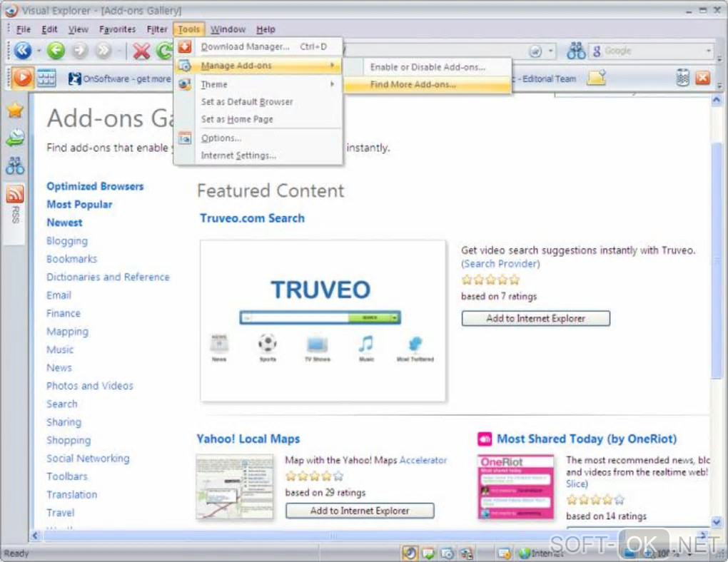Click the Yahoo Local Maps thumbnail
The height and width of the screenshot is (562, 728).
[x=235, y=486]
